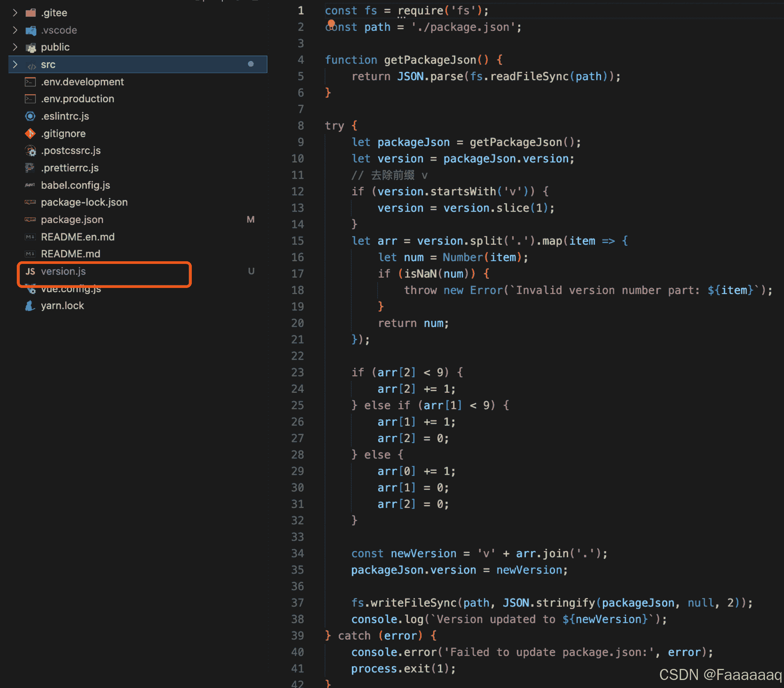Viewport: 784px width, 688px height.
Task: Click the git icon beside .gitignore
Action: [30, 133]
